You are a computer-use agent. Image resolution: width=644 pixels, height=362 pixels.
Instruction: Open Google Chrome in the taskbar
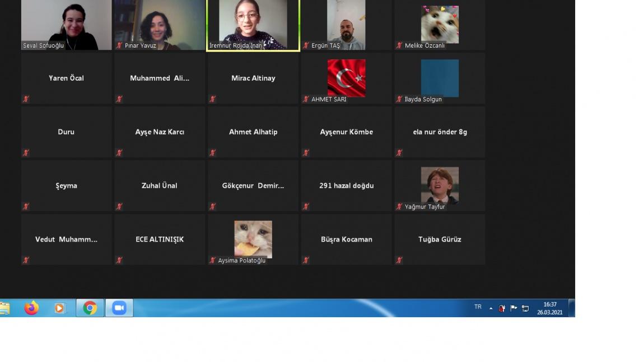pyautogui.click(x=90, y=308)
